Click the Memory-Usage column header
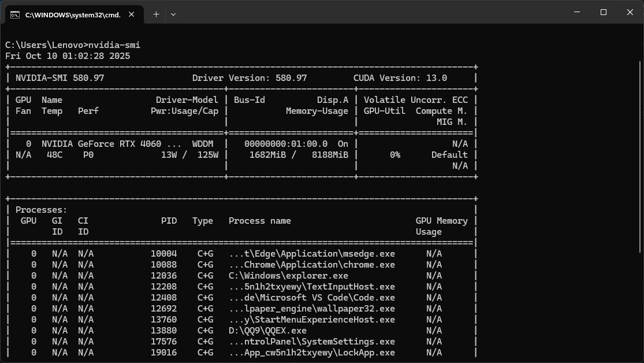644x363 pixels. (317, 111)
